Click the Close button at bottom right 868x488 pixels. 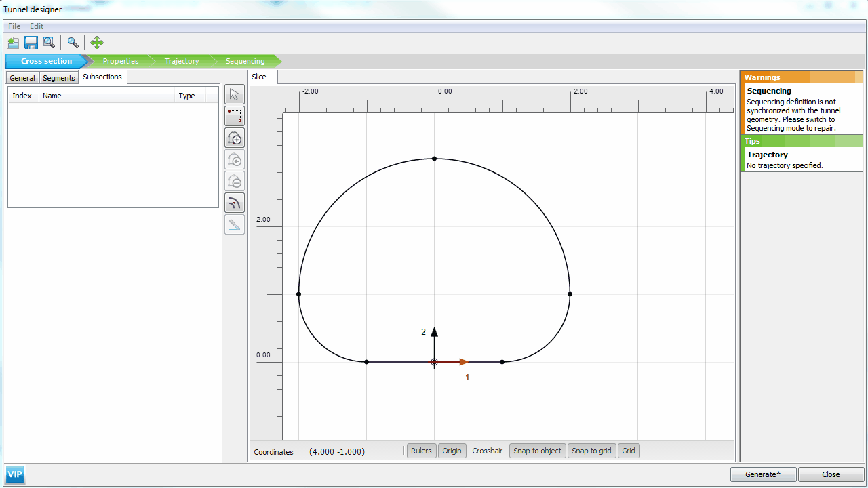(x=831, y=474)
